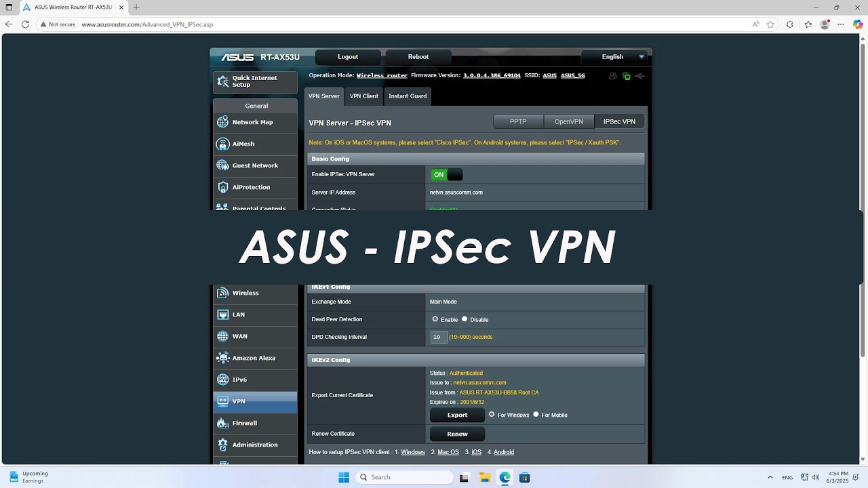868x488 pixels.
Task: Open iOS setup guide link
Action: (477, 452)
